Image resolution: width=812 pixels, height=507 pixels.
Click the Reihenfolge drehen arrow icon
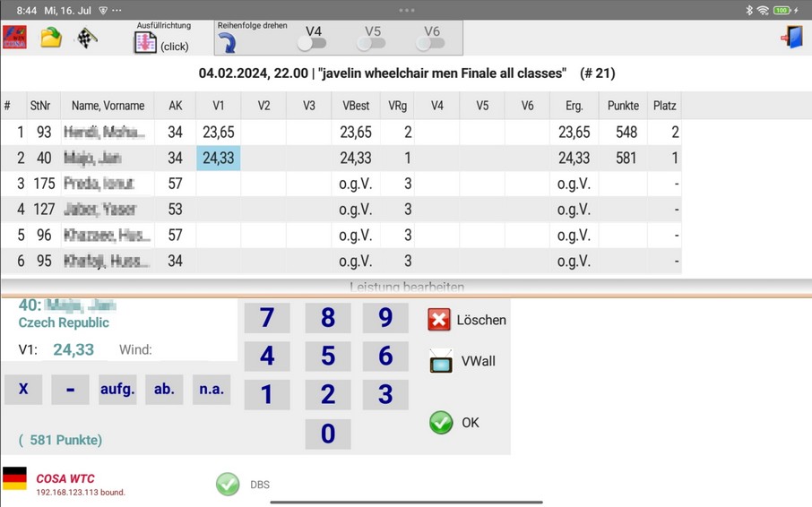coord(228,43)
